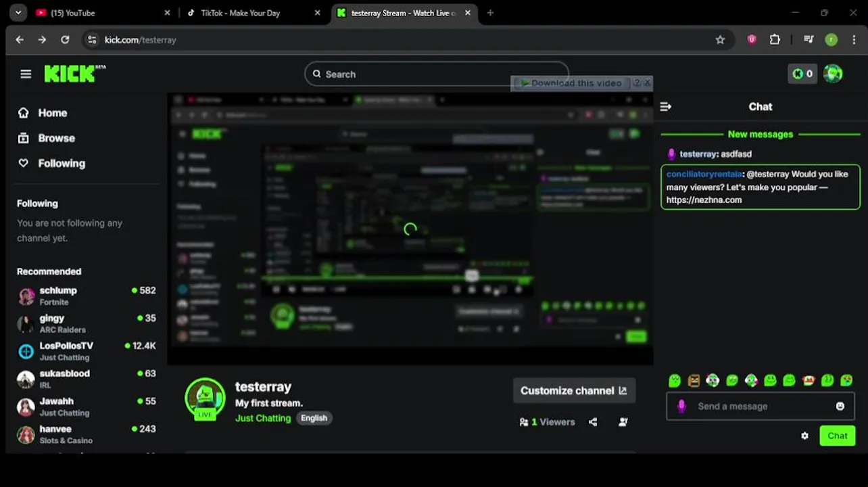Open the media control toolbar icon
The height and width of the screenshot is (487, 868).
809,40
